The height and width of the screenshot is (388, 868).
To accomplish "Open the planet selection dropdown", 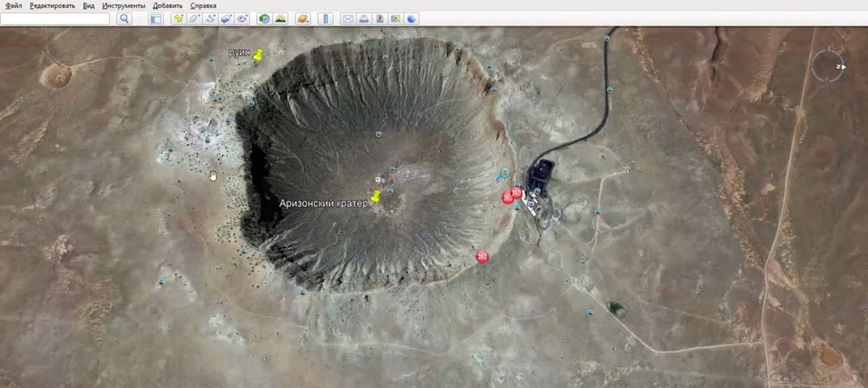I will coord(302,19).
